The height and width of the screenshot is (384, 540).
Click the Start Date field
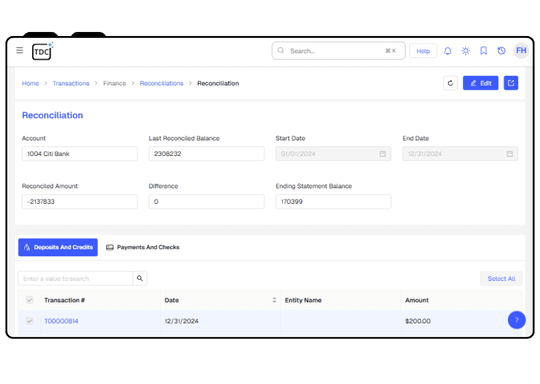coord(333,154)
